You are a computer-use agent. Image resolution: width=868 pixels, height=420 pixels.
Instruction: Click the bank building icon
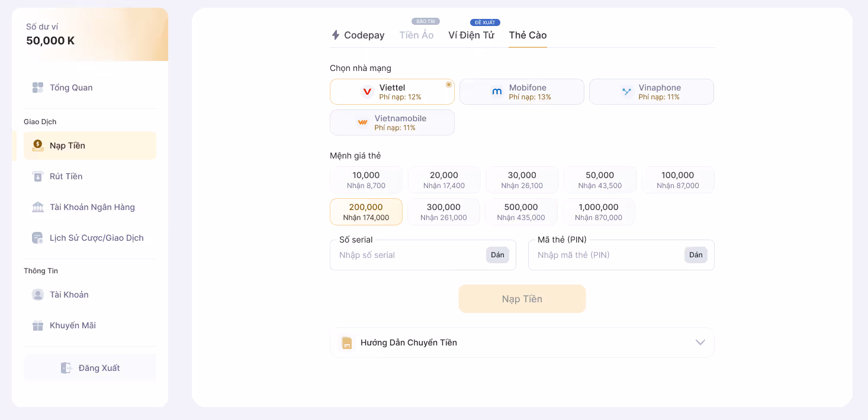tap(38, 207)
